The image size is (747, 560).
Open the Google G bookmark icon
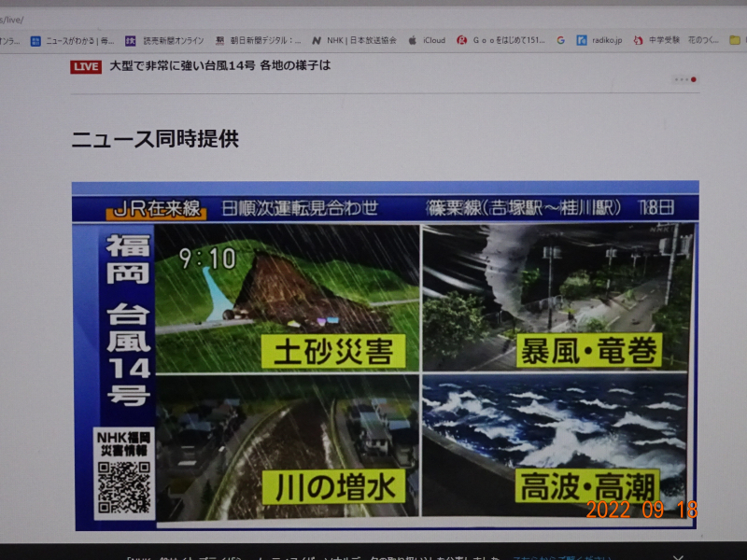coord(561,40)
